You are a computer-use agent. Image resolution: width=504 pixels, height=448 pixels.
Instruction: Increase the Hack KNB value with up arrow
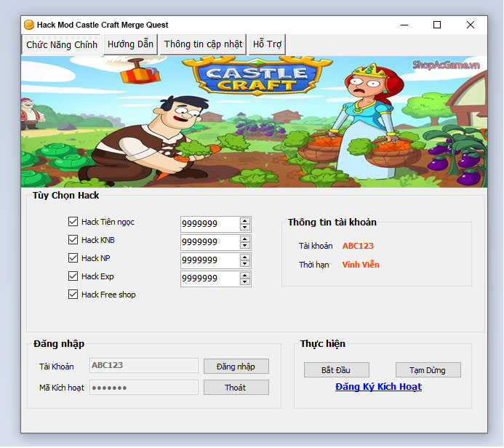pos(245,239)
